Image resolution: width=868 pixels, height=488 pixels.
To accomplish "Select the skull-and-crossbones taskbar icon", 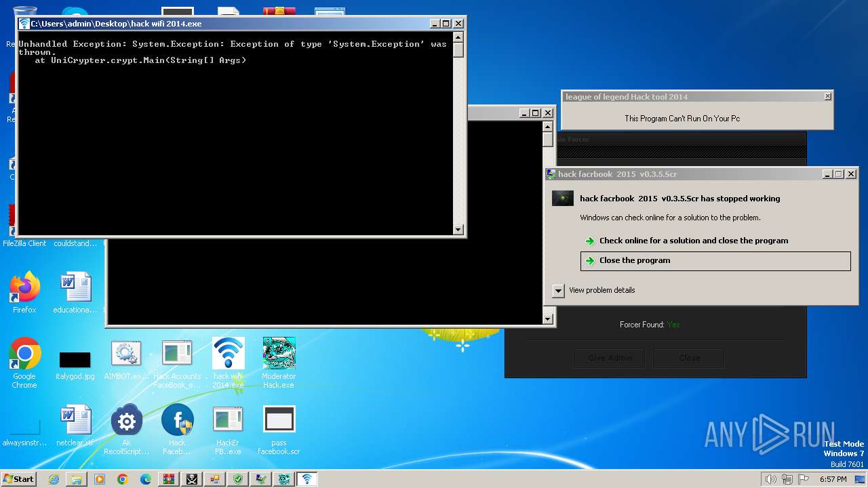I will (x=192, y=479).
